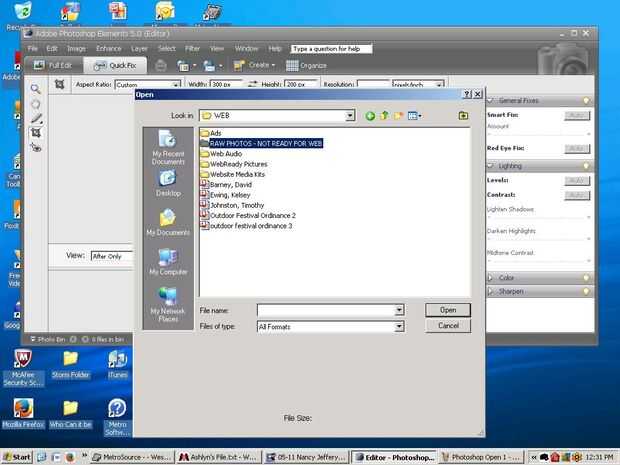Click General Fixes lightbulb tip icon

[x=586, y=100]
